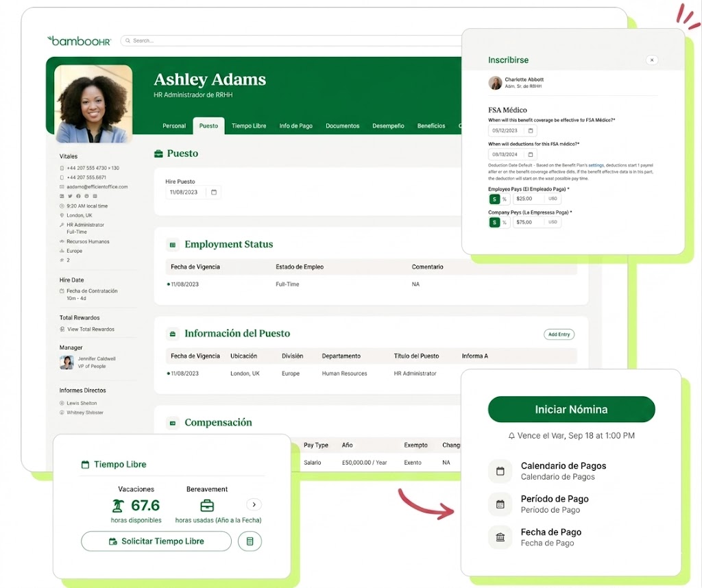Open manager Jennifer Caldwell's profile
702x588 pixels.
(x=97, y=358)
